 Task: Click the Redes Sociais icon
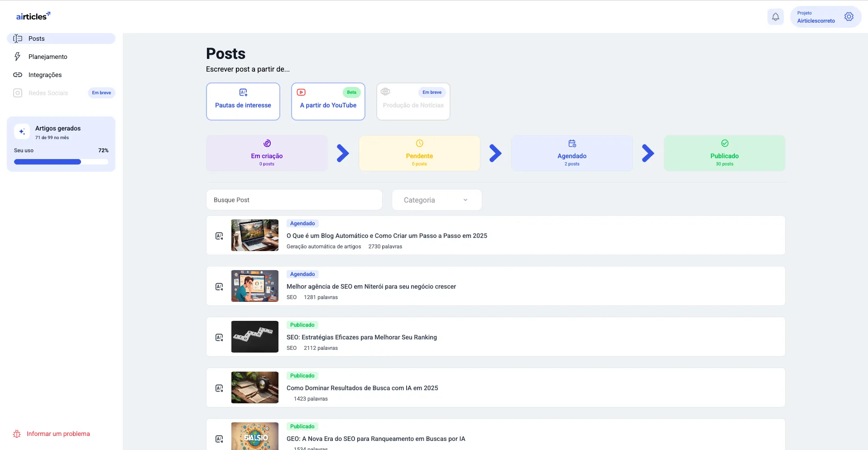(18, 93)
